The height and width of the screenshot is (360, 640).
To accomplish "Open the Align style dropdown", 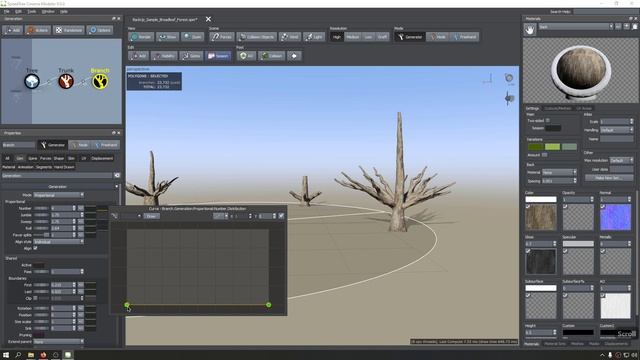I will (x=59, y=242).
